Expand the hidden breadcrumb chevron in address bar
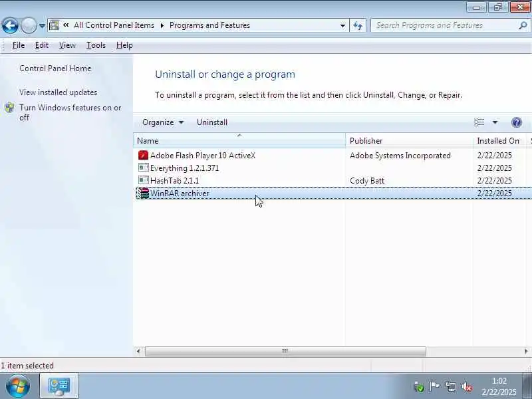This screenshot has height=399, width=532. [x=66, y=25]
